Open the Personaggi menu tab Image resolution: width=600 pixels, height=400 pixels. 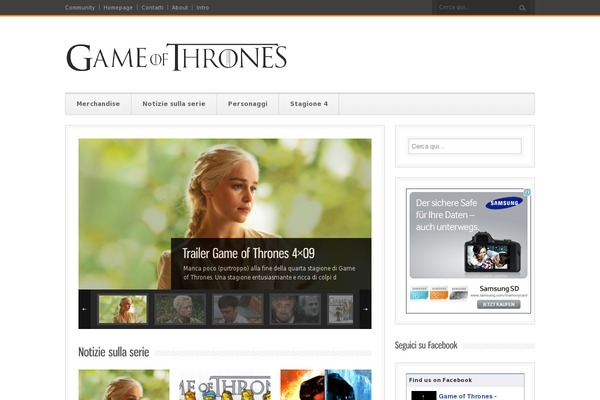click(x=248, y=104)
